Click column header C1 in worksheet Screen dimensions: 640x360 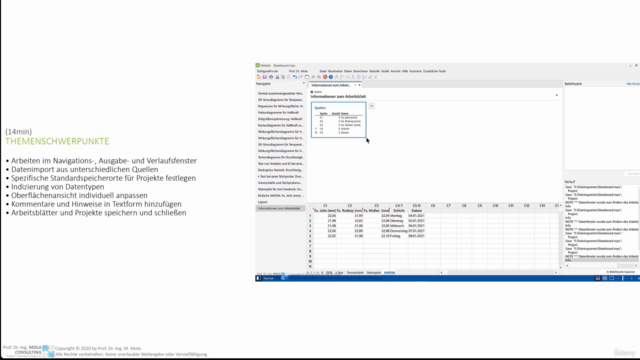[325, 206]
